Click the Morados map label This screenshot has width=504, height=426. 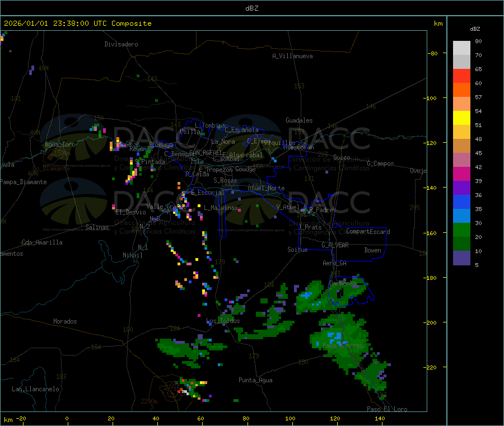pyautogui.click(x=65, y=321)
